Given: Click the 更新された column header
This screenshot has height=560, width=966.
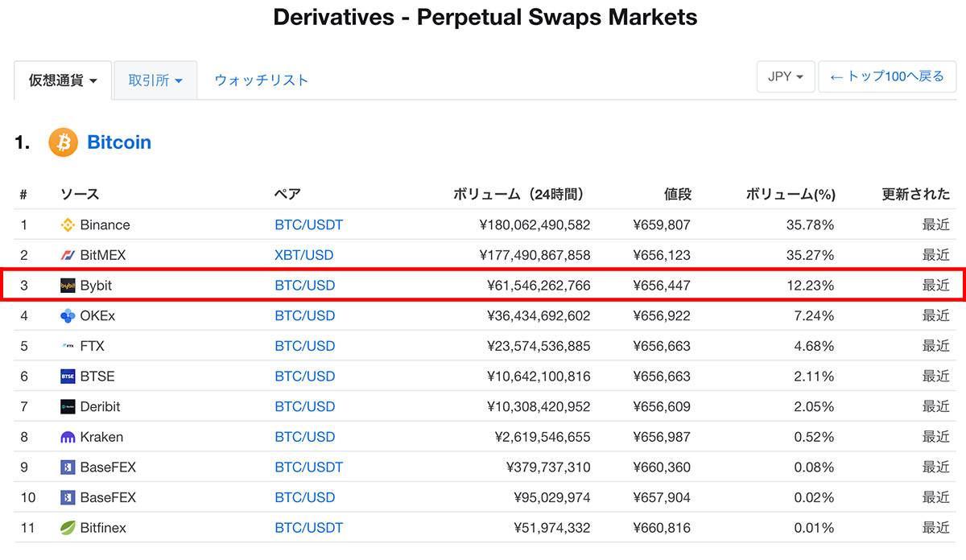Looking at the screenshot, I should click(916, 195).
